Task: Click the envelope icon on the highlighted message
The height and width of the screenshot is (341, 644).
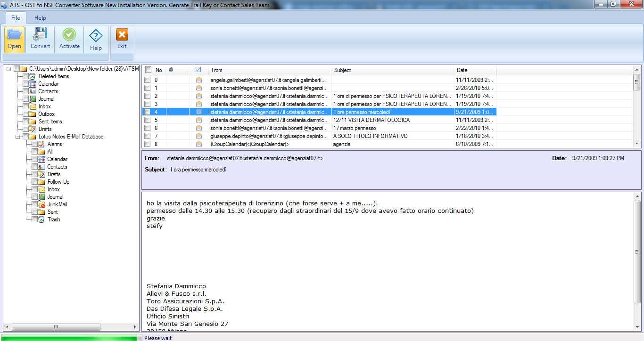Action: (x=198, y=112)
